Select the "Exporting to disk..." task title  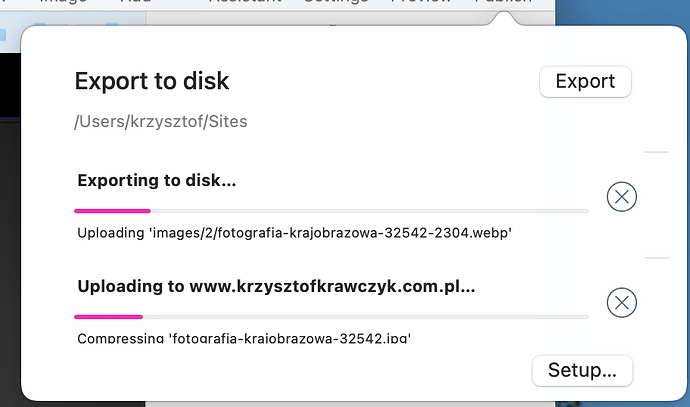click(157, 181)
